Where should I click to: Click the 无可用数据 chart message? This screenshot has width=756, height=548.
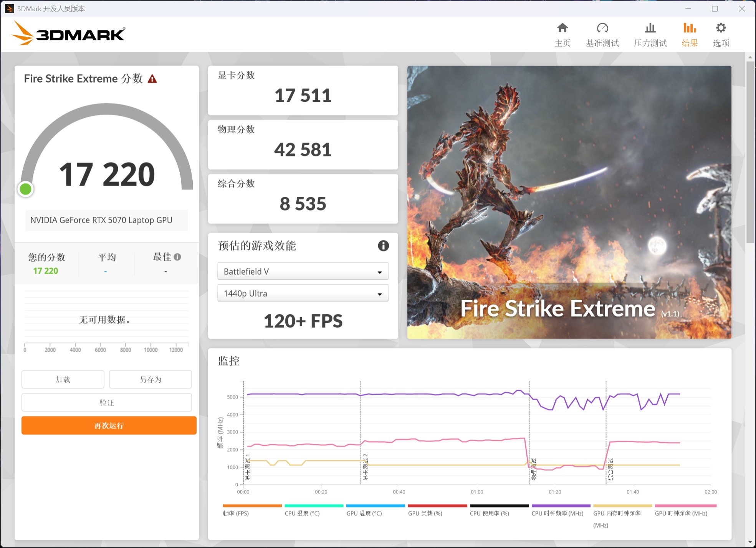(104, 320)
